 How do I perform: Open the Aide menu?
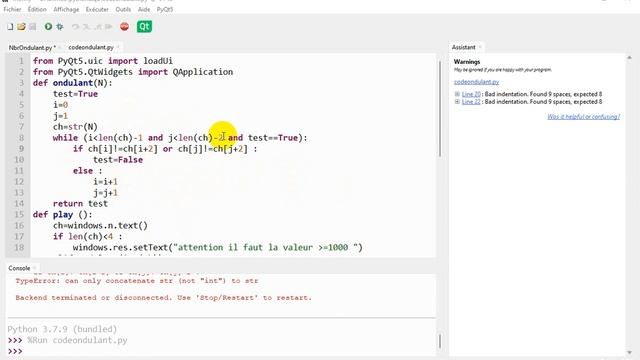pyautogui.click(x=144, y=9)
